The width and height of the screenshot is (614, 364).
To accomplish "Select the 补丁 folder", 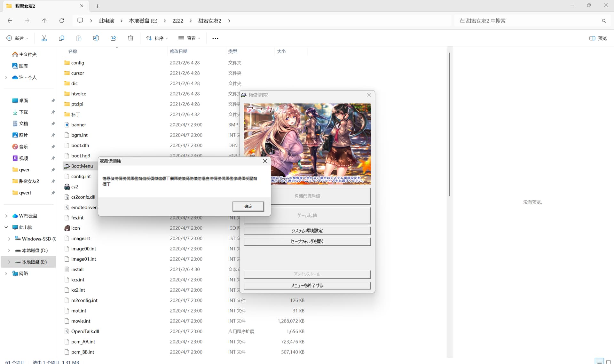I will click(x=72, y=114).
